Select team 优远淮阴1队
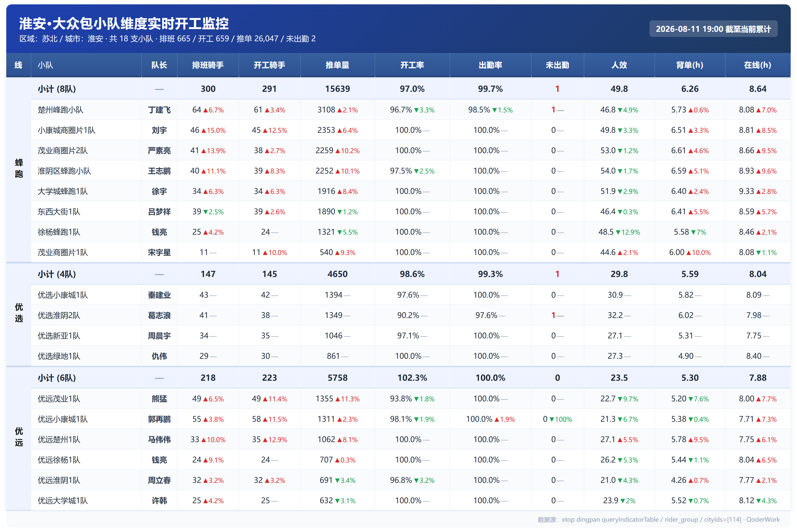The image size is (797, 532). 59,480
